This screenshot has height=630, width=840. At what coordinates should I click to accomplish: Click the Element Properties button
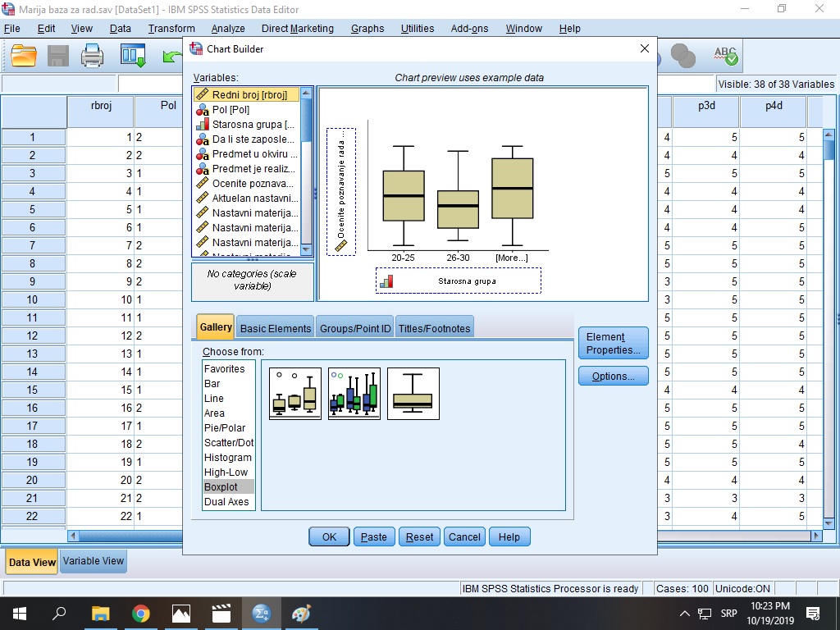[613, 343]
